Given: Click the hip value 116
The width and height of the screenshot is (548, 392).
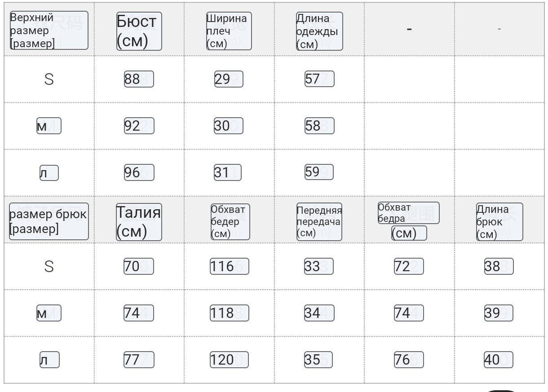Looking at the screenshot, I should click(x=230, y=266).
